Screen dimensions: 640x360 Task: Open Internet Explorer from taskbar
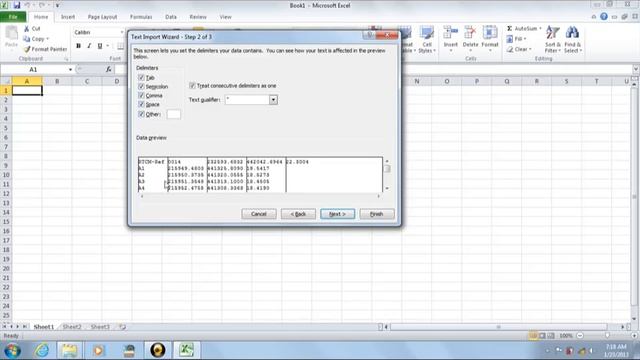tap(42, 350)
